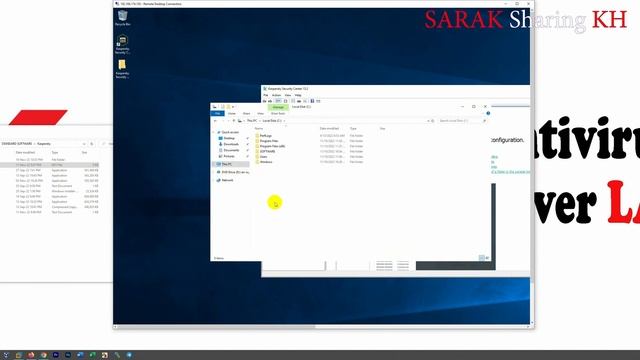The image size is (640, 360).
Task: Switch to details view button
Action: pos(482,258)
